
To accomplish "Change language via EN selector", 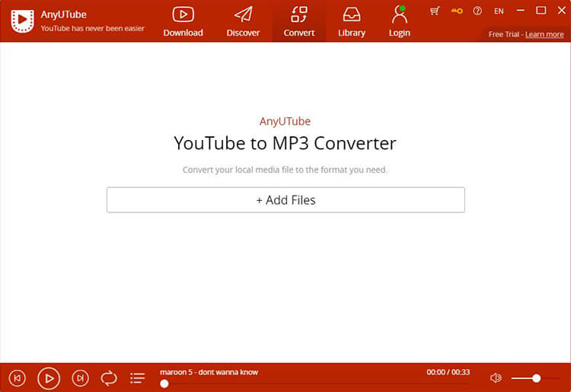I will [499, 11].
